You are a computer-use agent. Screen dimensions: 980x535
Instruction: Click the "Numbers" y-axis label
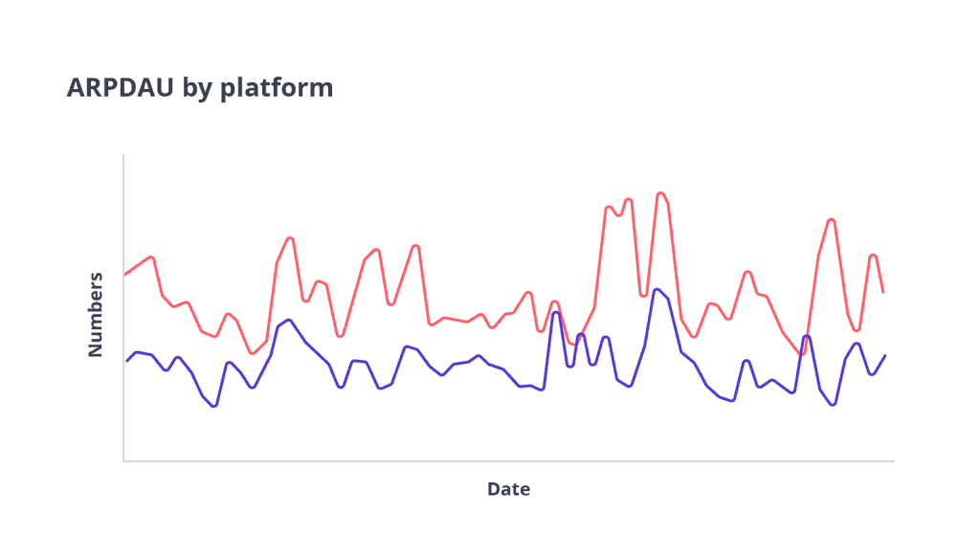pyautogui.click(x=96, y=315)
